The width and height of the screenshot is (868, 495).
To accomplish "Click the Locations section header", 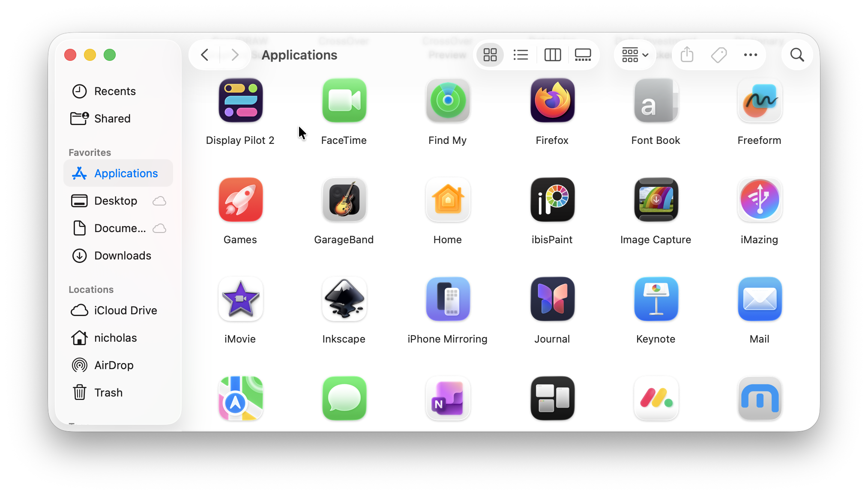I will [91, 289].
